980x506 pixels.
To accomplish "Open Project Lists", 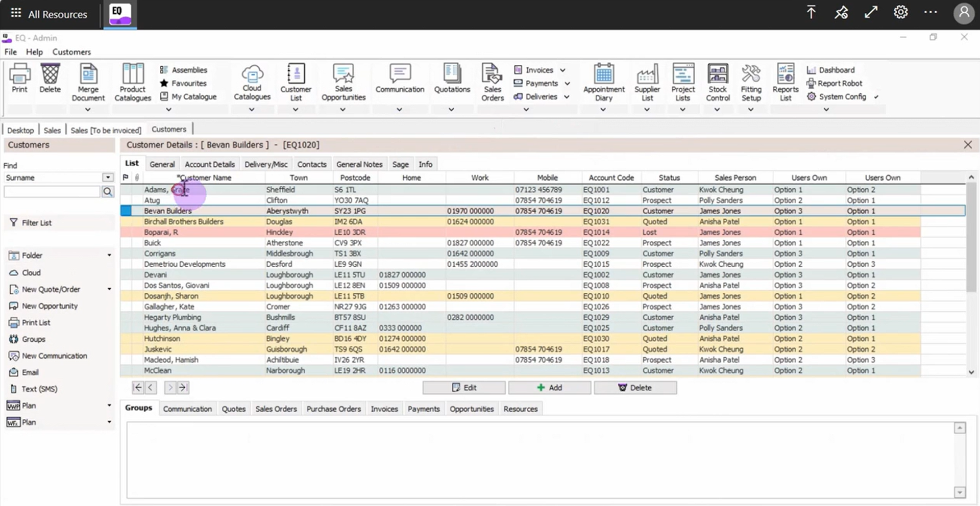I will (x=683, y=82).
